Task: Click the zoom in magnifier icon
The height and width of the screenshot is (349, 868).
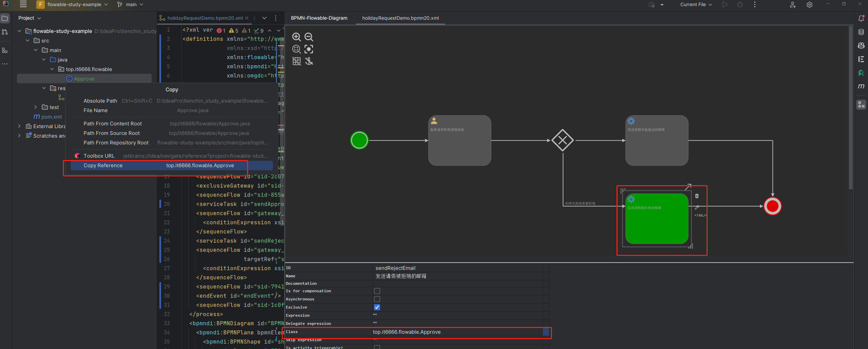Action: pyautogui.click(x=296, y=37)
